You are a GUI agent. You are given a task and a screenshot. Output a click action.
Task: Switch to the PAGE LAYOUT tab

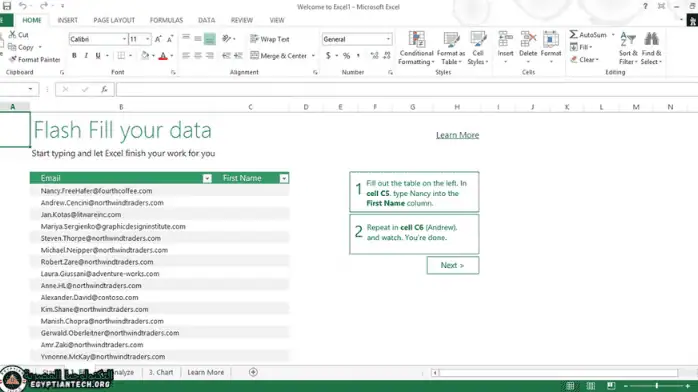point(114,20)
